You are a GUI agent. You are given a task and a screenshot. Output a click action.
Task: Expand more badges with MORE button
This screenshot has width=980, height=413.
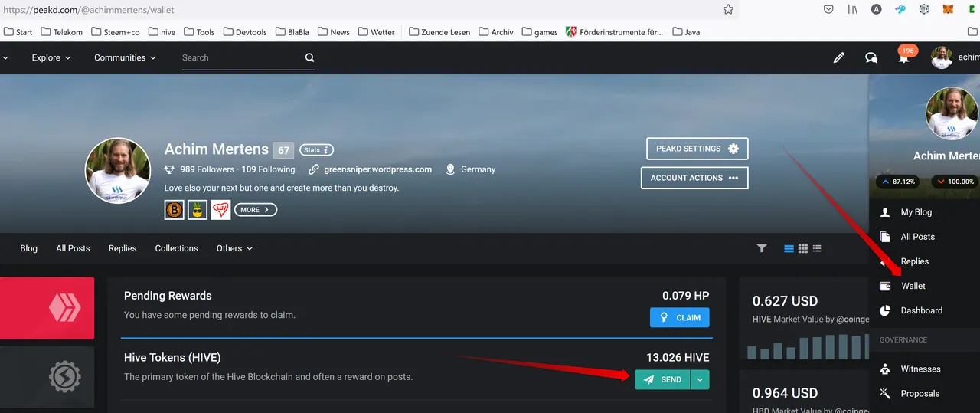pyautogui.click(x=256, y=210)
